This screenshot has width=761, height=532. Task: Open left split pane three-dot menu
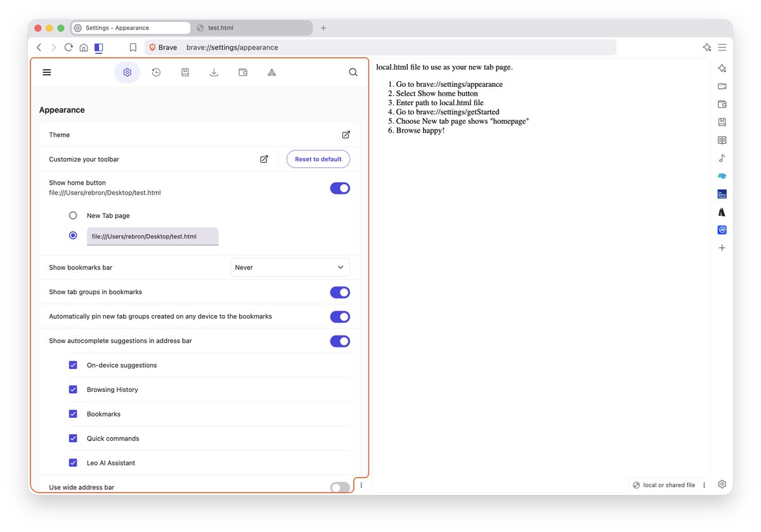[361, 485]
